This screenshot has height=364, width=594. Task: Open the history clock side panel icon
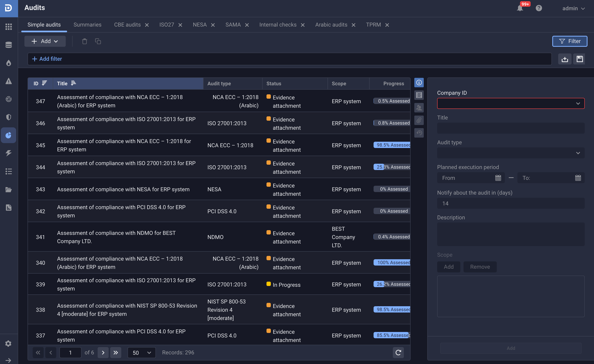pyautogui.click(x=419, y=133)
